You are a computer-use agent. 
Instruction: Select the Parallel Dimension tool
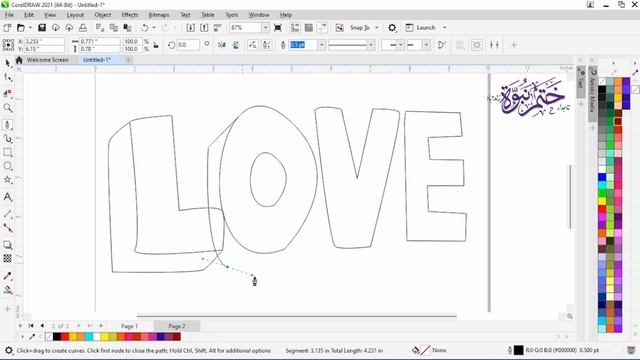tap(7, 214)
